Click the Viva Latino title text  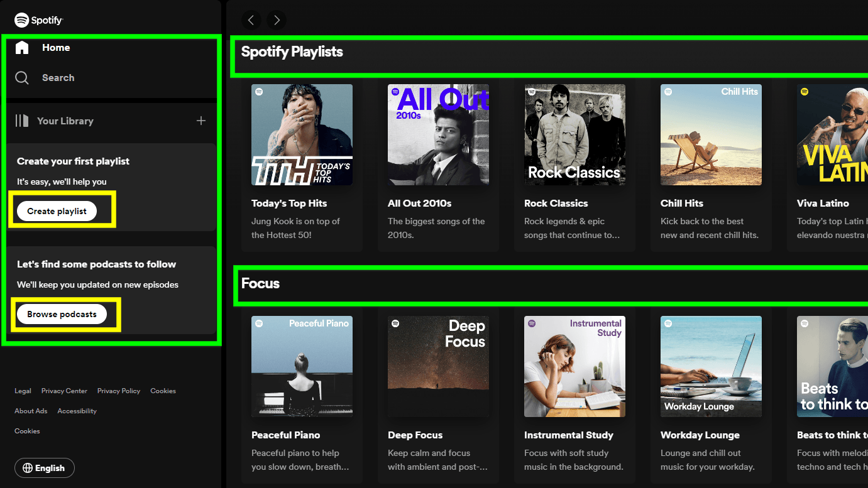(x=823, y=203)
